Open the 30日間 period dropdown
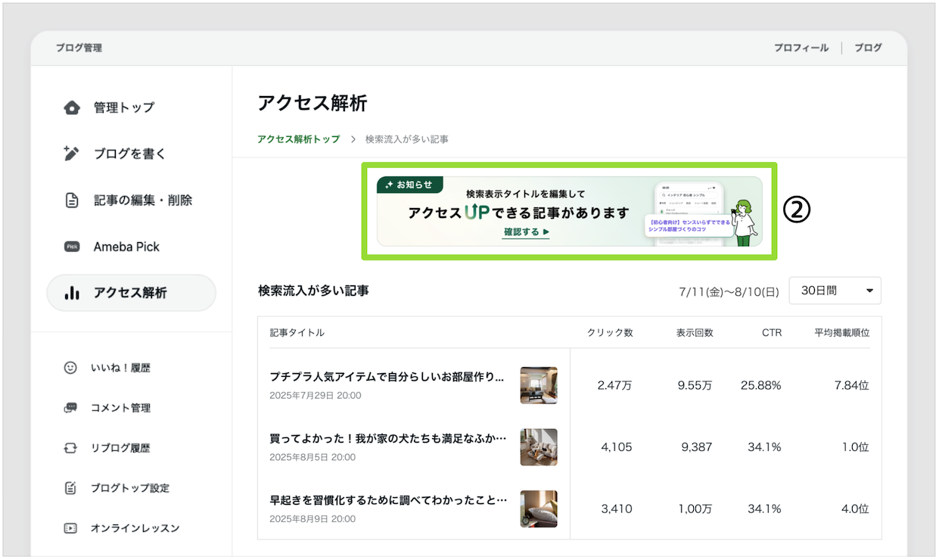The width and height of the screenshot is (939, 560). point(835,291)
